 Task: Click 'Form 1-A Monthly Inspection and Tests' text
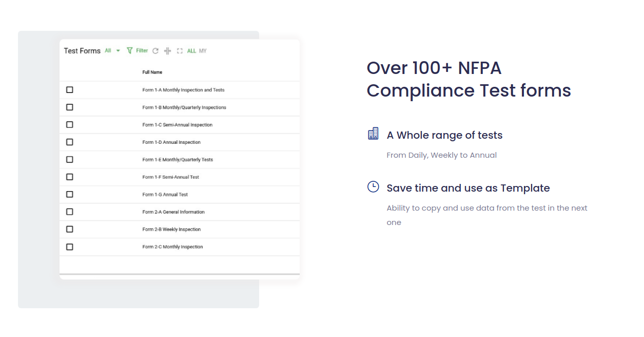click(x=183, y=90)
